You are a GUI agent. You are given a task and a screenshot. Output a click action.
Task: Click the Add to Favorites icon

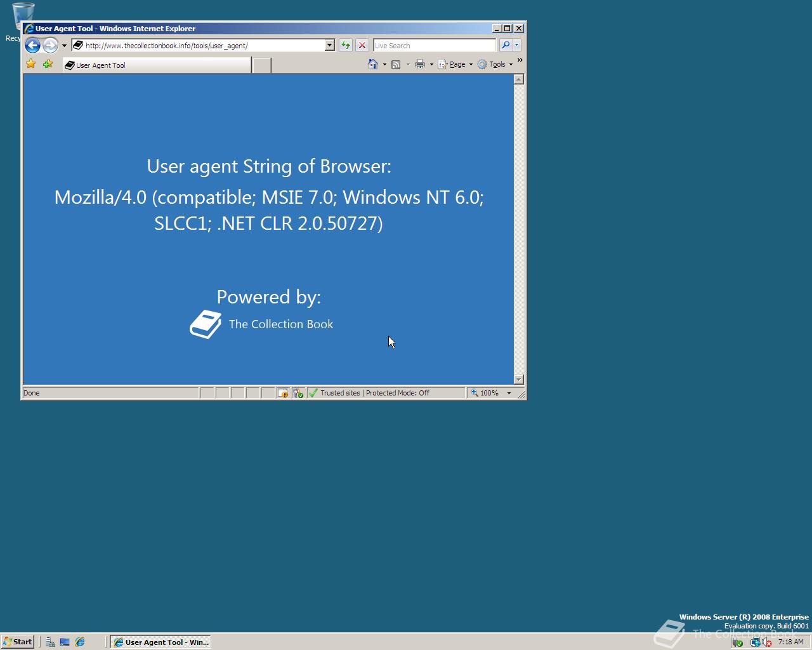tap(48, 64)
